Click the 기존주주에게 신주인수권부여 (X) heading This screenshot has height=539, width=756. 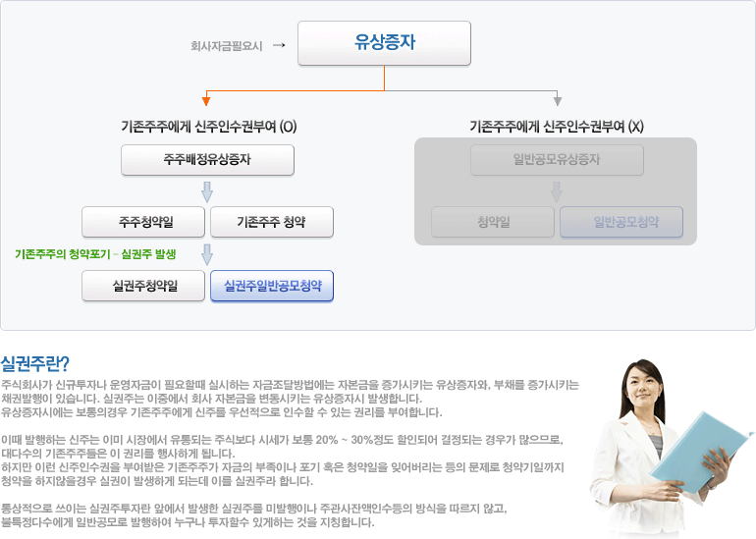click(557, 127)
